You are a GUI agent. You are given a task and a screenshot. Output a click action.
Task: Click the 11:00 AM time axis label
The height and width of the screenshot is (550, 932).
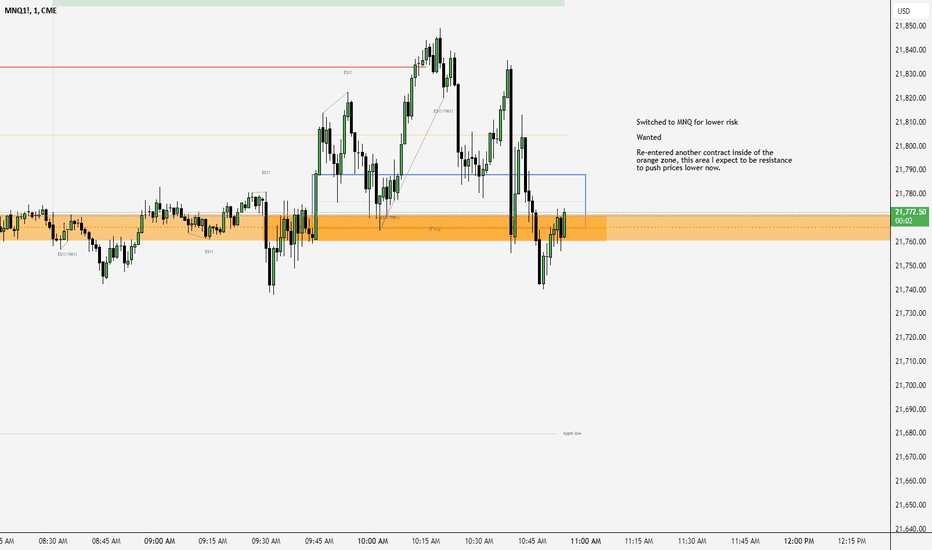click(x=585, y=542)
